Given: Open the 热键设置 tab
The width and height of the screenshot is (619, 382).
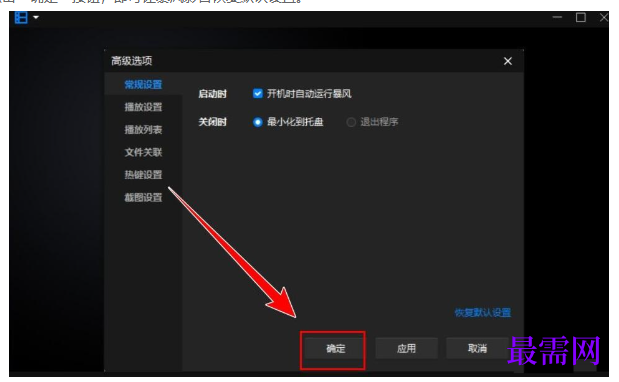Looking at the screenshot, I should 143,174.
